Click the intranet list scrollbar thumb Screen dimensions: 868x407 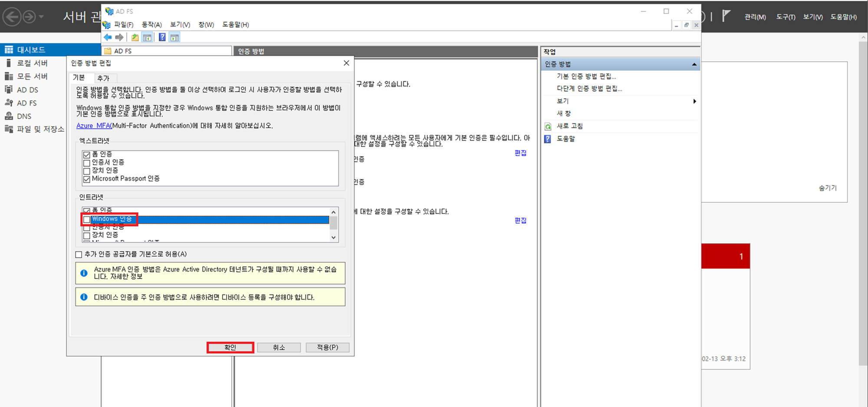[x=333, y=223]
